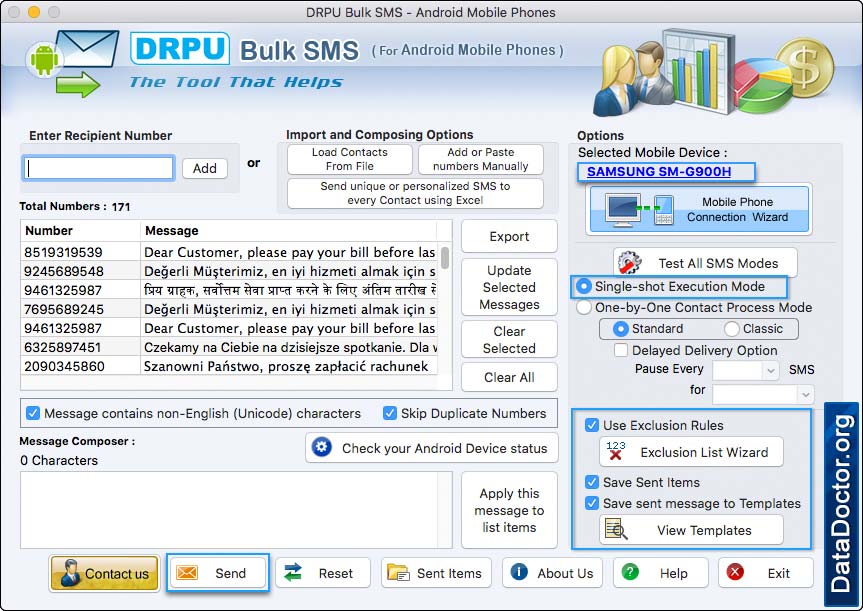The image size is (863, 611).
Task: Select One-by-One Contact Process Mode
Action: (583, 307)
